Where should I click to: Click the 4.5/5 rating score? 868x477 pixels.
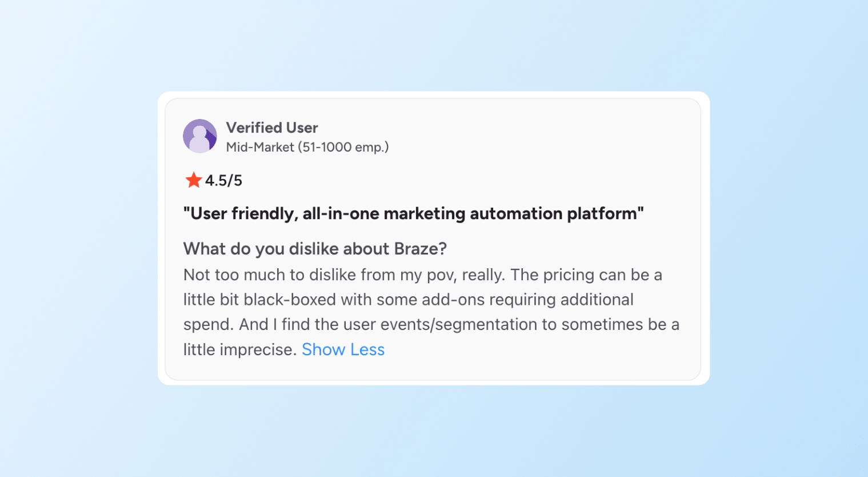click(x=223, y=181)
